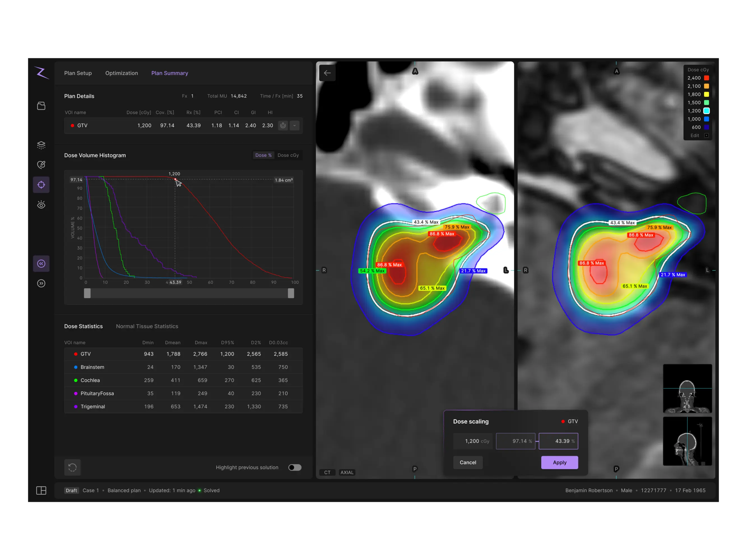Click the double-right-arrow circle sidebar icon
Screen dimensions: 747x560
pyautogui.click(x=41, y=284)
